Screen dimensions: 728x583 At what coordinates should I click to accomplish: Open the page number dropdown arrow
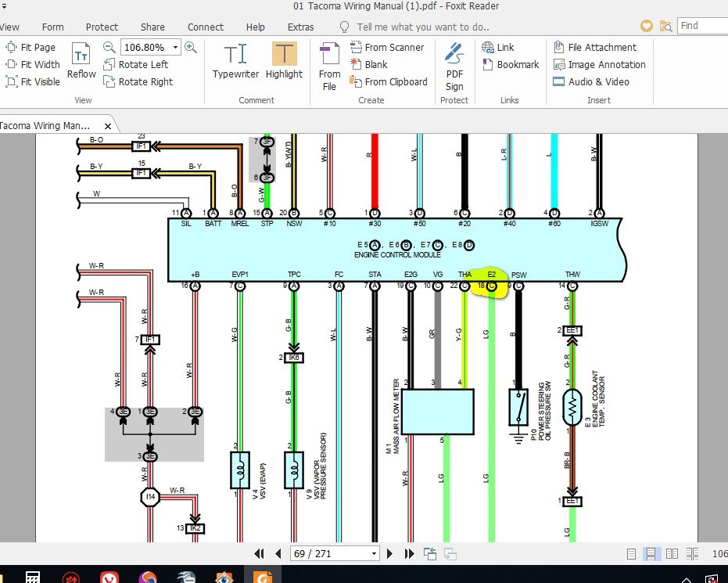point(374,553)
